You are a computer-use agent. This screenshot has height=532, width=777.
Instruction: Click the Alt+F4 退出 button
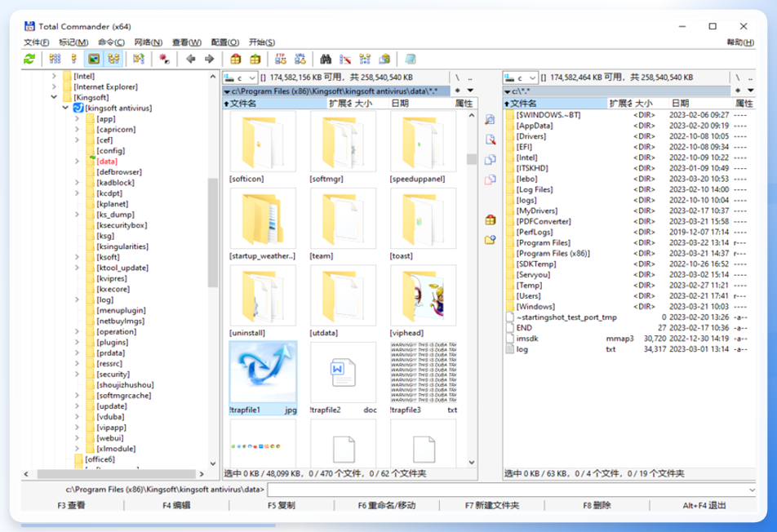tap(704, 505)
